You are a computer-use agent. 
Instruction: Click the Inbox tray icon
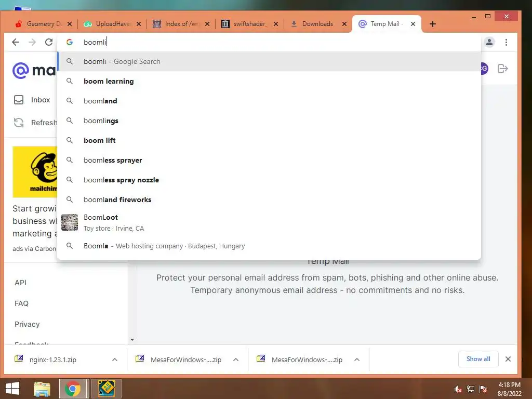[19, 100]
